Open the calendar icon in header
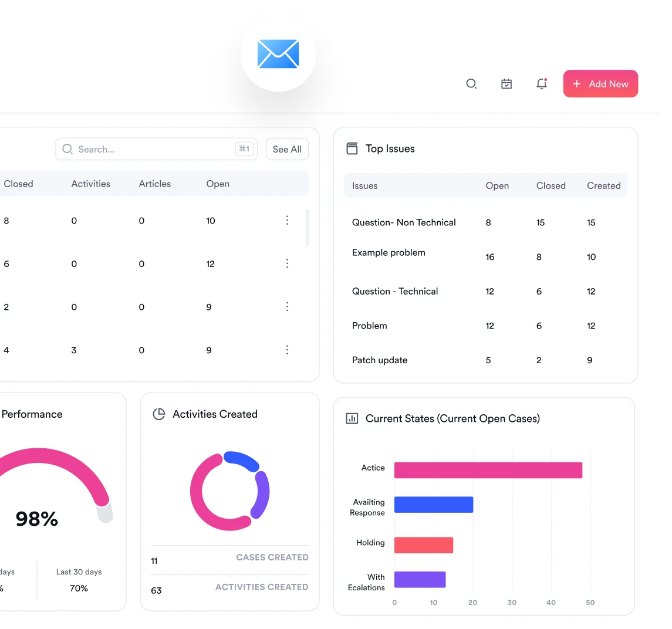This screenshot has width=672, height=629. [506, 84]
